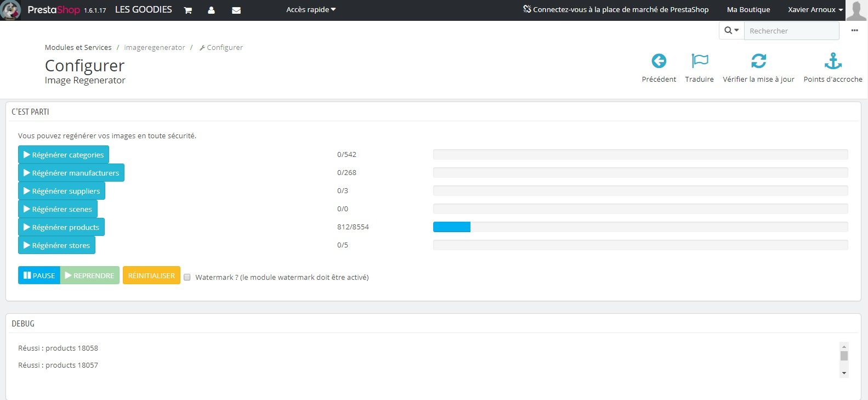This screenshot has width=868, height=400.
Task: Click the debug log scrollbar down arrow
Action: tap(844, 373)
